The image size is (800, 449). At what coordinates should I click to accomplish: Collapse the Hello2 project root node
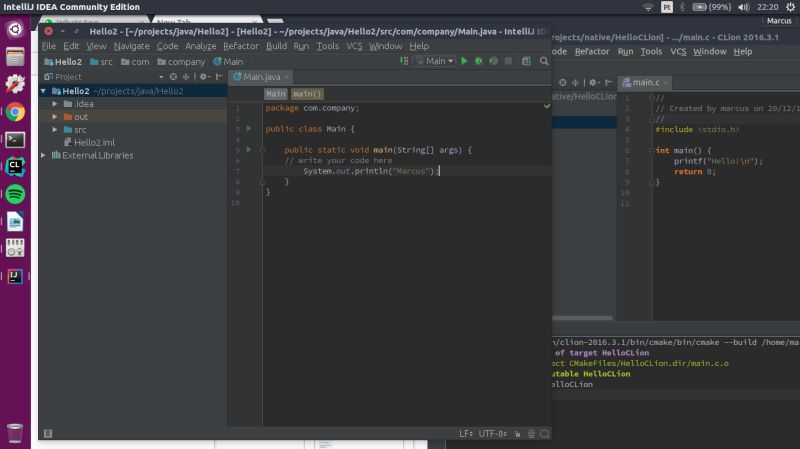(x=43, y=91)
